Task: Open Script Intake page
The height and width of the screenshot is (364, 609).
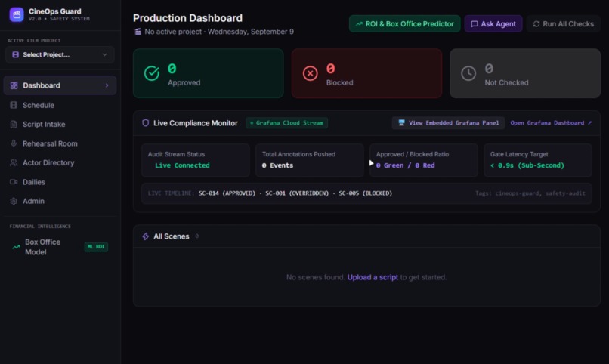Action: click(x=60, y=124)
